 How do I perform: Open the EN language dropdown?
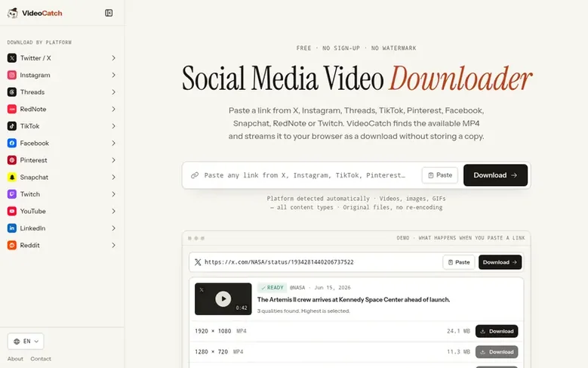tap(26, 342)
